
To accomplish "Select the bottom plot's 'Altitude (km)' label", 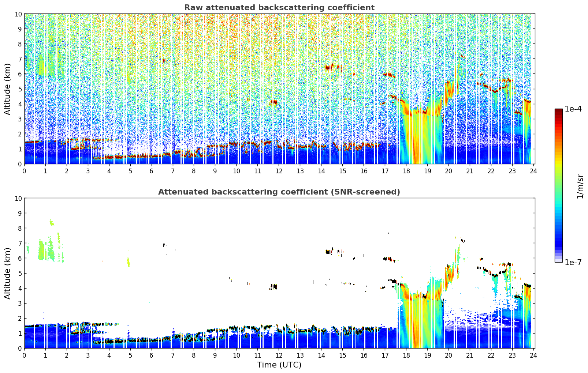I will (x=7, y=273).
